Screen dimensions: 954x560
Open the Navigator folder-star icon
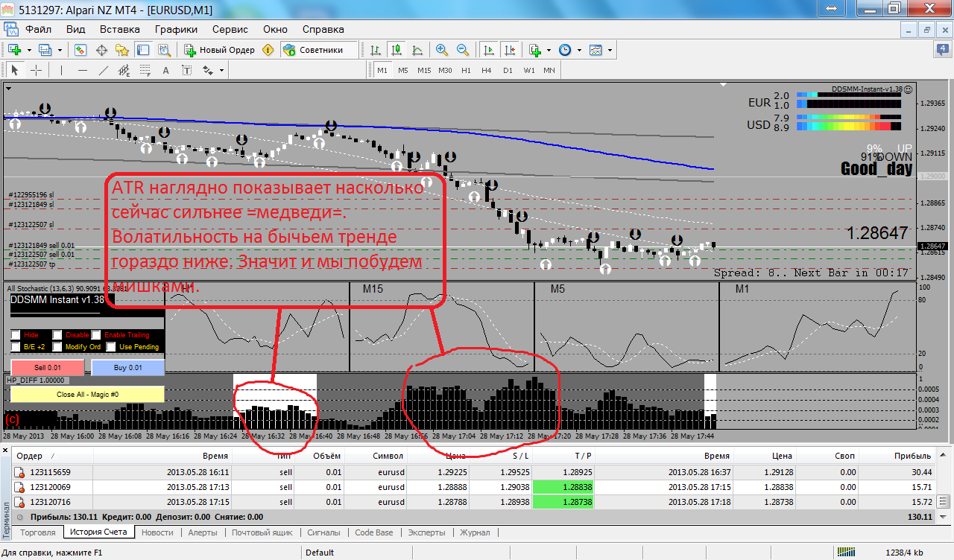click(122, 50)
